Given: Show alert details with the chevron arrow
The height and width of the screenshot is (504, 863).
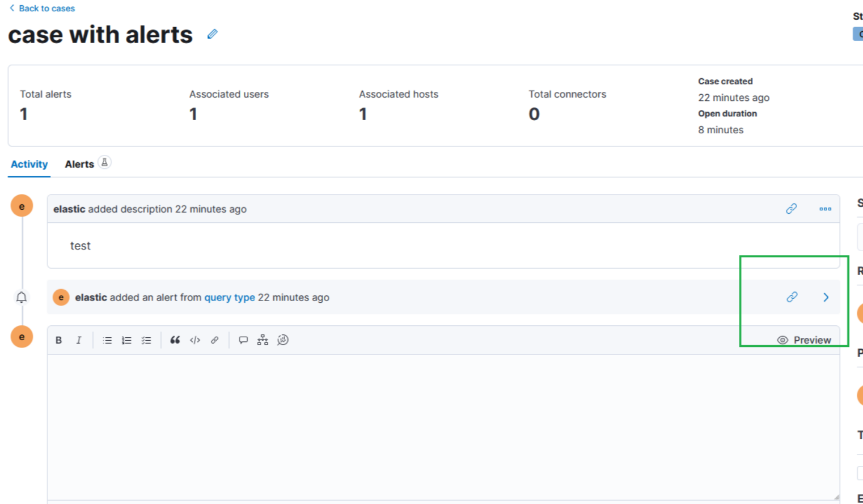Looking at the screenshot, I should pyautogui.click(x=826, y=297).
